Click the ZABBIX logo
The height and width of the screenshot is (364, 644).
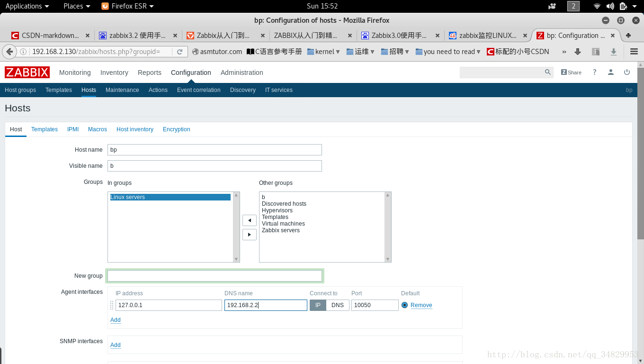point(27,72)
